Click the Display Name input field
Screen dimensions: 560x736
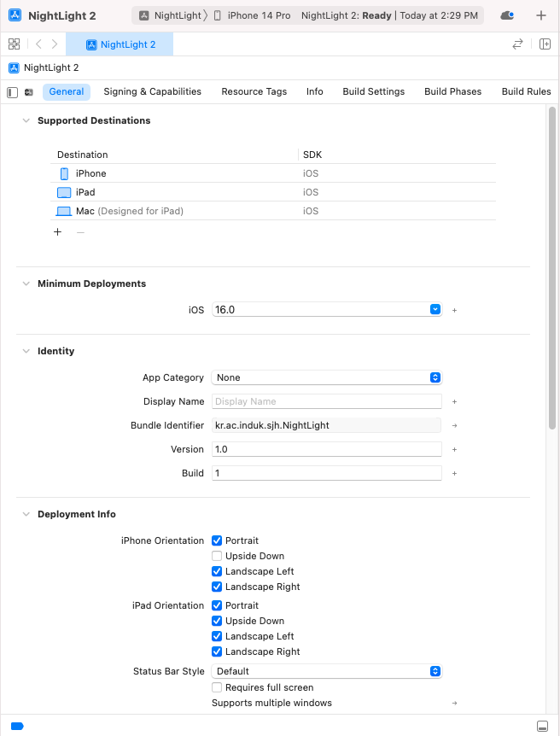coord(327,402)
